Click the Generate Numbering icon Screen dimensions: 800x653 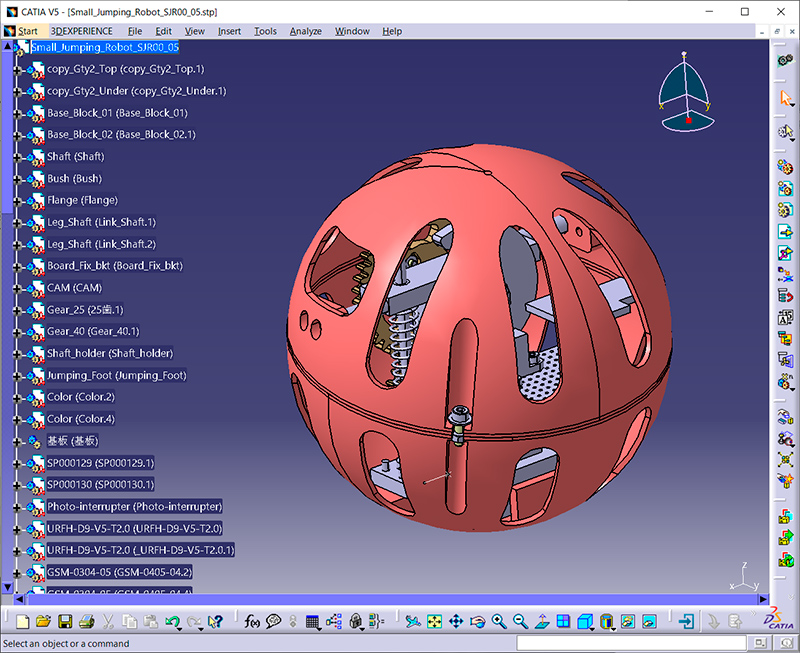click(785, 317)
